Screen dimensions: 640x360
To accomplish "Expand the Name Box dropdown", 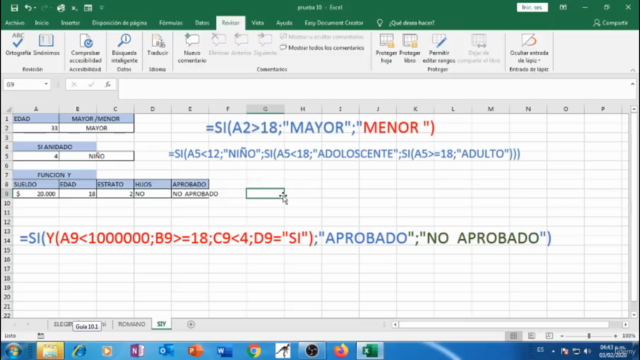I will coord(46,84).
